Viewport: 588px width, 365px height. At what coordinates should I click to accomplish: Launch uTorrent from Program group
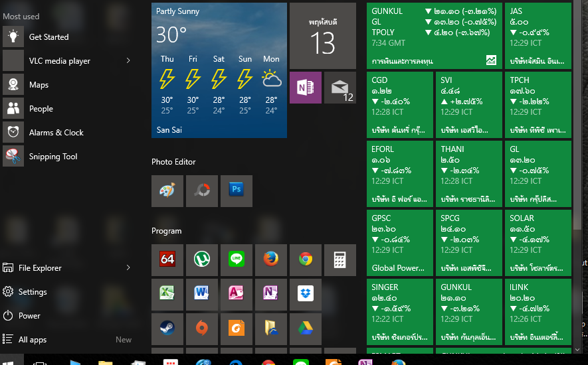pyautogui.click(x=202, y=260)
